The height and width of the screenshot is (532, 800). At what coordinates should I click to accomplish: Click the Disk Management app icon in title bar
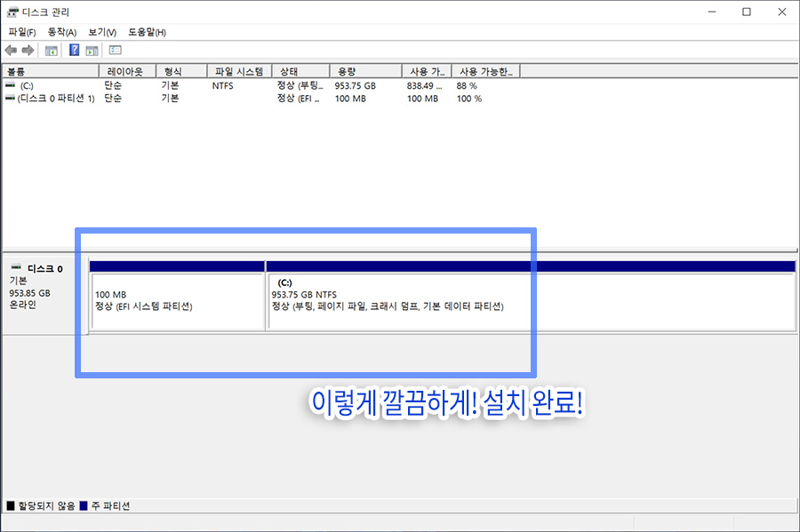point(12,12)
